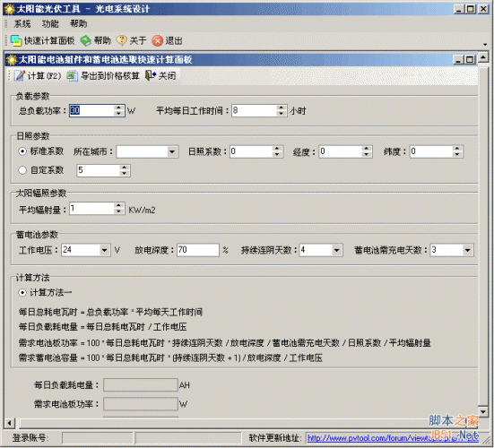Open the 所在城市 dropdown
Screen dimensions: 494x448
click(172, 151)
